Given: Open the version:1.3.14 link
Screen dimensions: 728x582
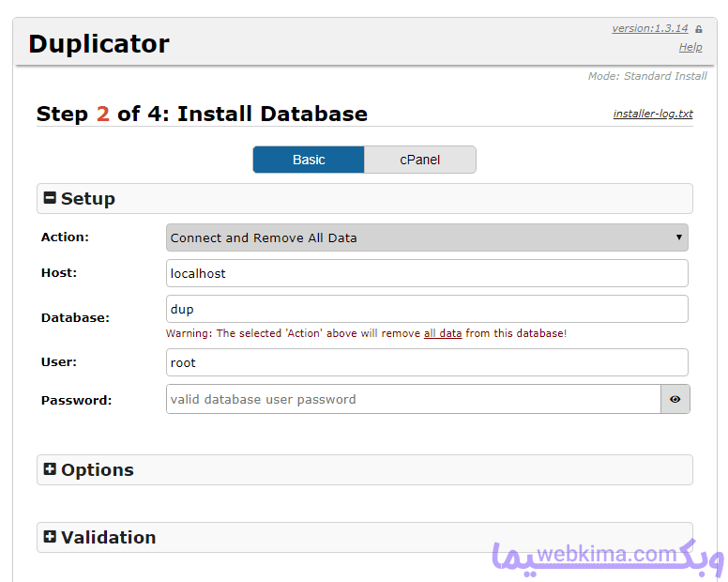Looking at the screenshot, I should tap(649, 28).
